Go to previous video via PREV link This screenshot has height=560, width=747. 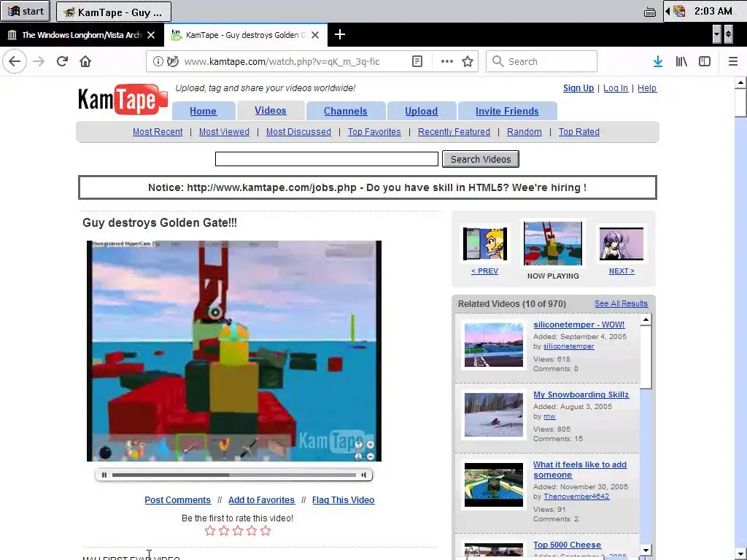pyautogui.click(x=484, y=271)
